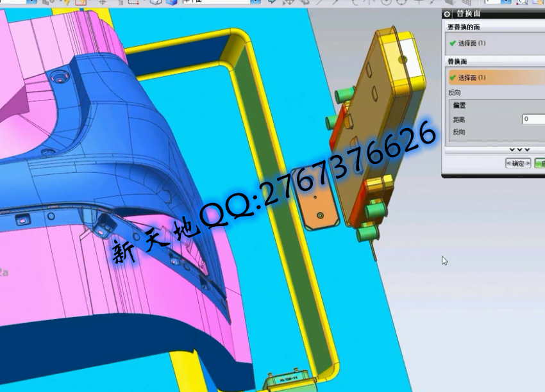Toggle 反向 under the 替换面 section
The image size is (545, 392).
tap(455, 93)
